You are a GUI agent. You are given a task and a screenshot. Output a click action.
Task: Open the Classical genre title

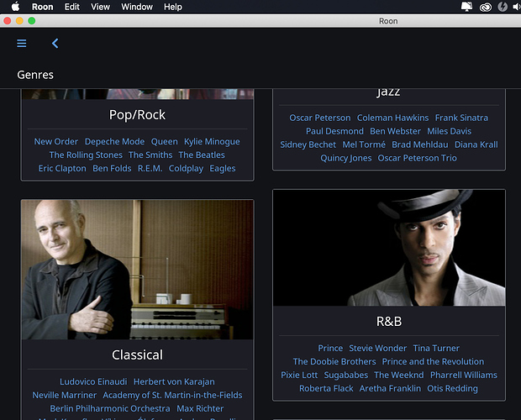[x=137, y=355]
